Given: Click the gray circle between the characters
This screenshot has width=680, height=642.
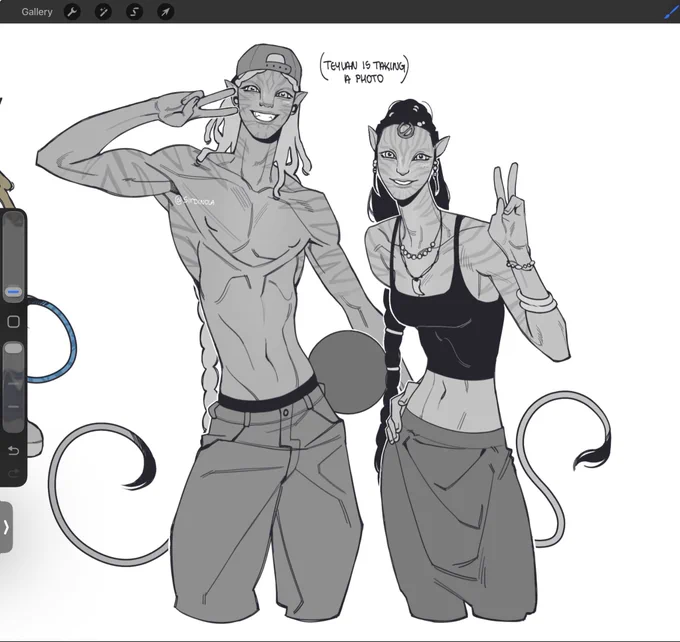Looking at the screenshot, I should pyautogui.click(x=347, y=372).
